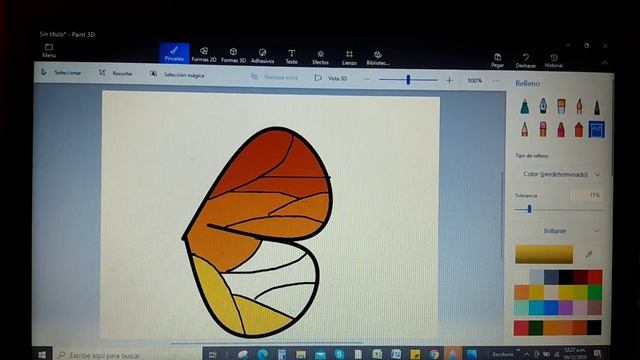The image size is (640, 360).
Task: Select the Eraser tool
Action: click(x=543, y=130)
